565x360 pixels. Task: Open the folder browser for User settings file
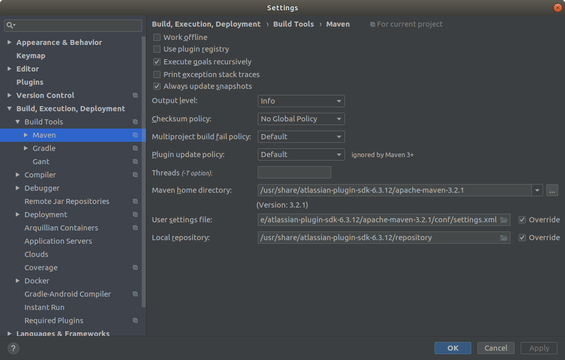[504, 220]
